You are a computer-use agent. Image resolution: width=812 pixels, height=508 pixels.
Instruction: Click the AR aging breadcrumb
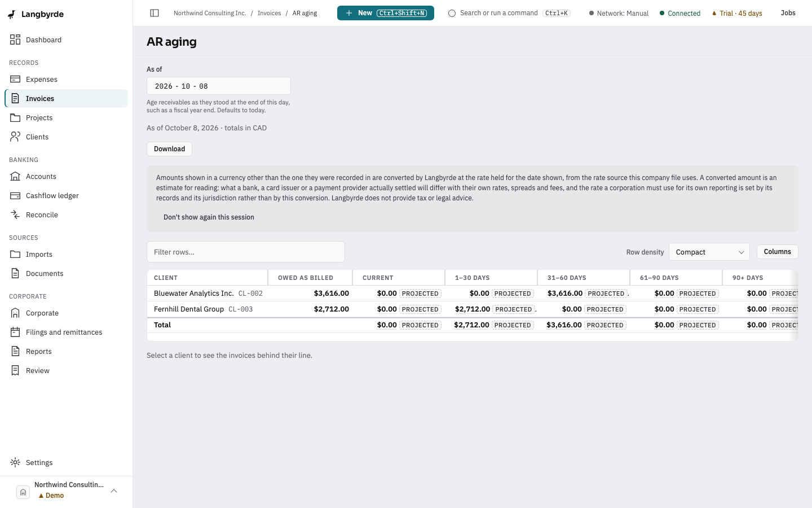coord(304,13)
